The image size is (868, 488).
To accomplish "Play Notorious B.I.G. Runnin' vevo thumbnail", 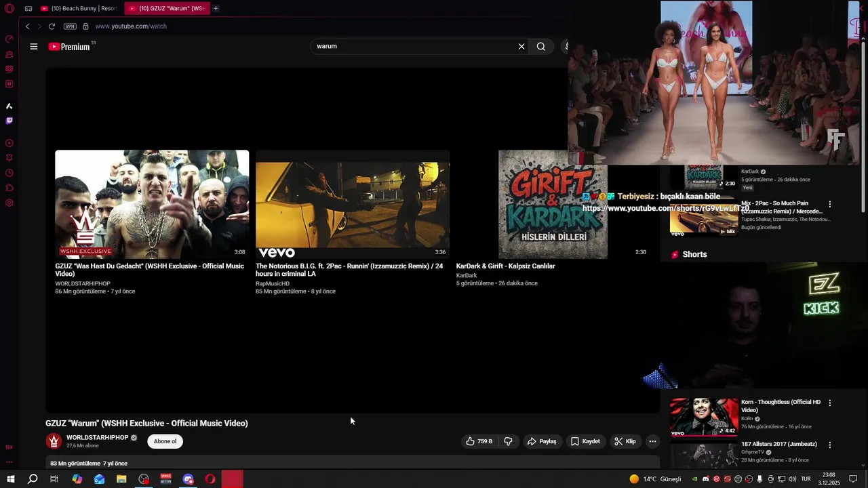I will (x=353, y=204).
